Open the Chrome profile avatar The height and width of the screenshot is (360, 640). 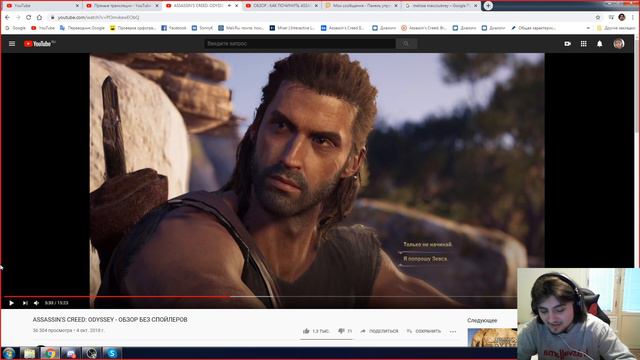coord(622,17)
